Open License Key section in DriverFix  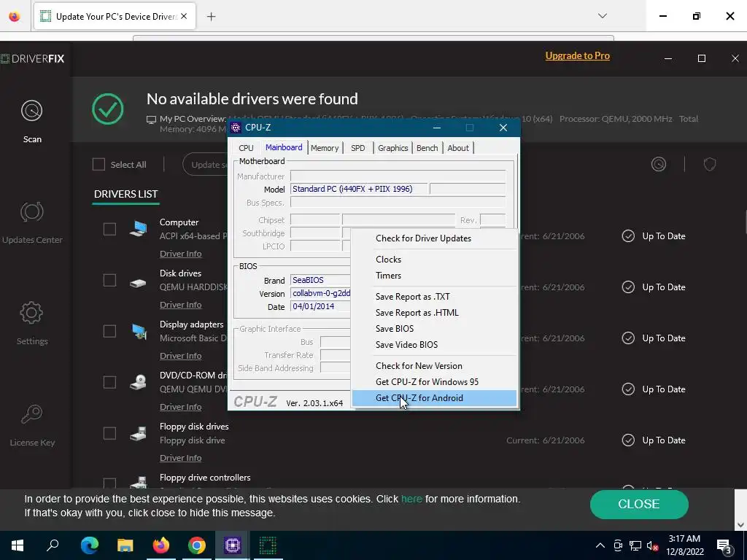click(32, 425)
